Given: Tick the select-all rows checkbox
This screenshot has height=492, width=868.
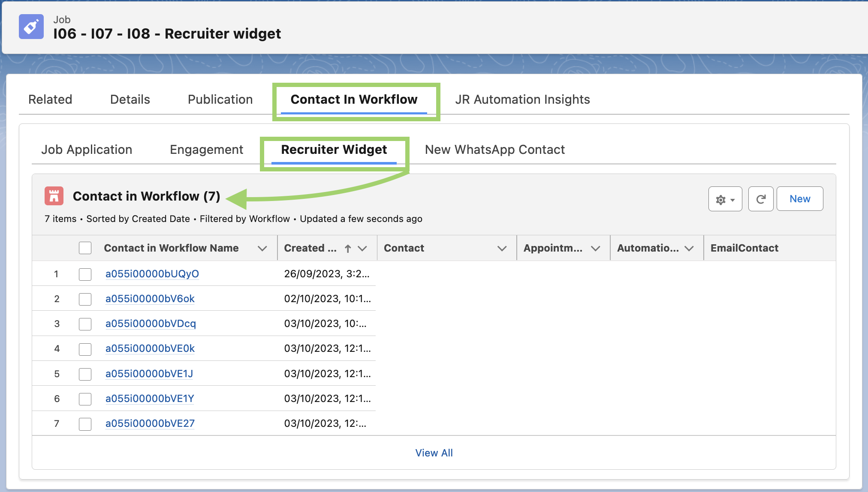Looking at the screenshot, I should [85, 248].
